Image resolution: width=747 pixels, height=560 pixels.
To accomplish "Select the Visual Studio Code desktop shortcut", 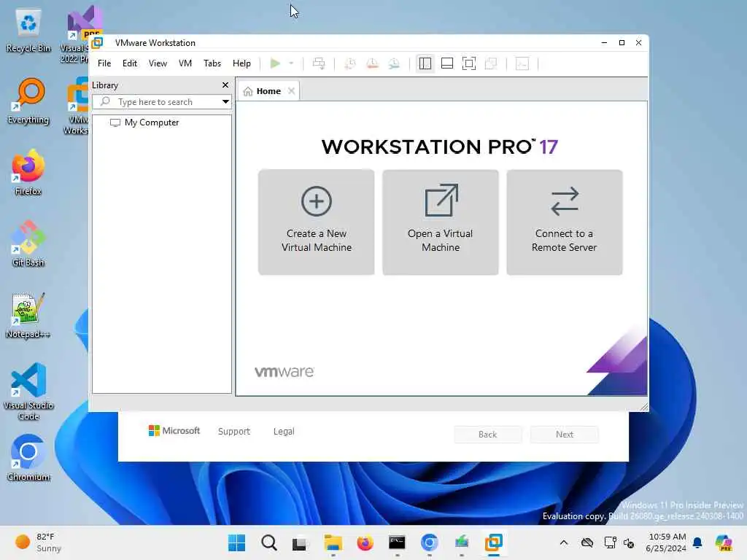I will coord(28,392).
